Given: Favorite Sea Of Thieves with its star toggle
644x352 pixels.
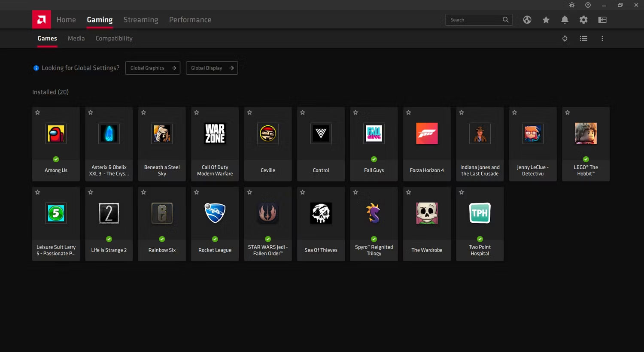Looking at the screenshot, I should [302, 192].
